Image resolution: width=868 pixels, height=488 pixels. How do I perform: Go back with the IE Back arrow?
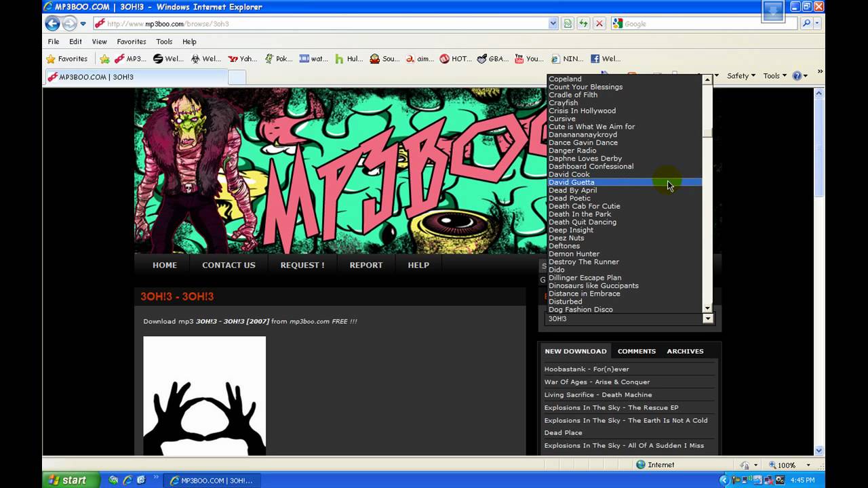pos(52,23)
